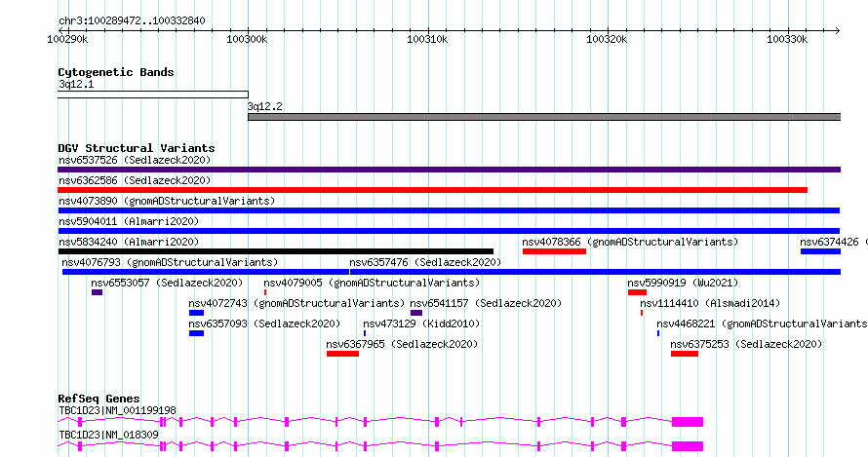The image size is (868, 457).
Task: Click the nsv6367965 red variant bar
Action: point(342,354)
